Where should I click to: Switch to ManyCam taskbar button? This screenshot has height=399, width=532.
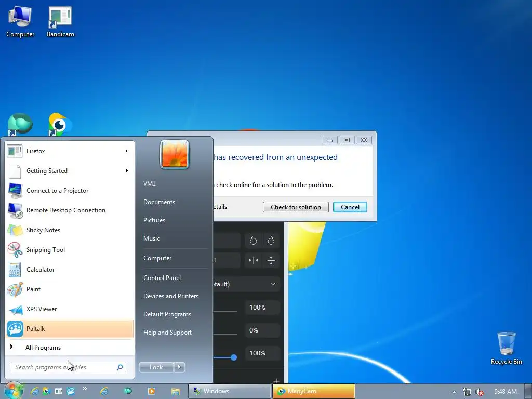click(314, 391)
